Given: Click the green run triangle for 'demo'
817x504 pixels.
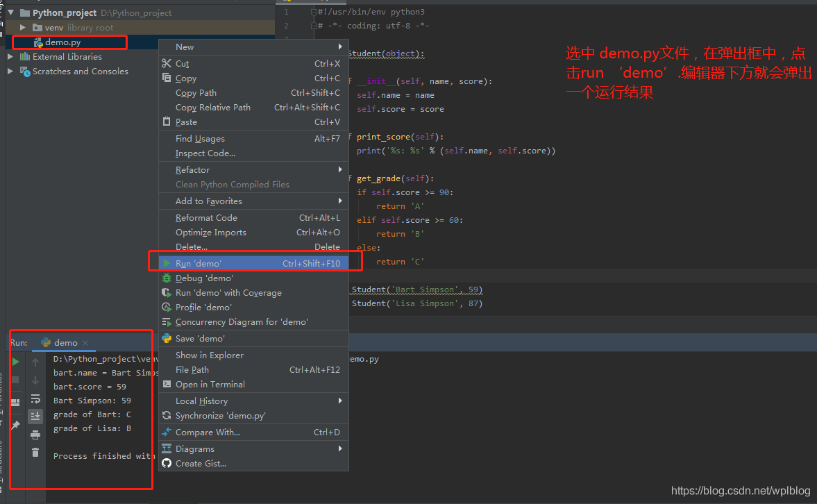Looking at the screenshot, I should pos(167,263).
